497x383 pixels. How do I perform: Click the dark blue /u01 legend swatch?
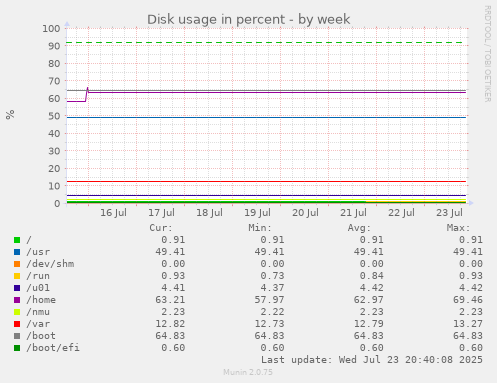[17, 288]
